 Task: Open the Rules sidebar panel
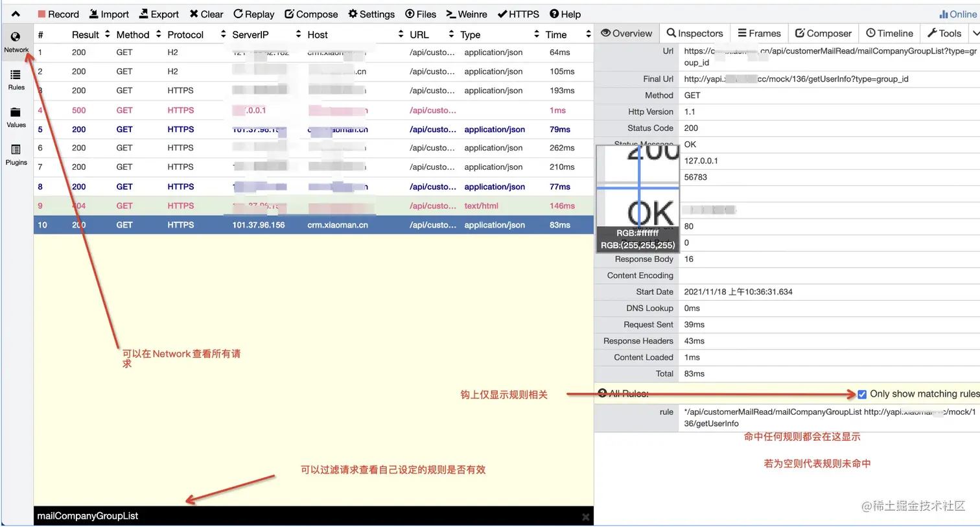[16, 80]
